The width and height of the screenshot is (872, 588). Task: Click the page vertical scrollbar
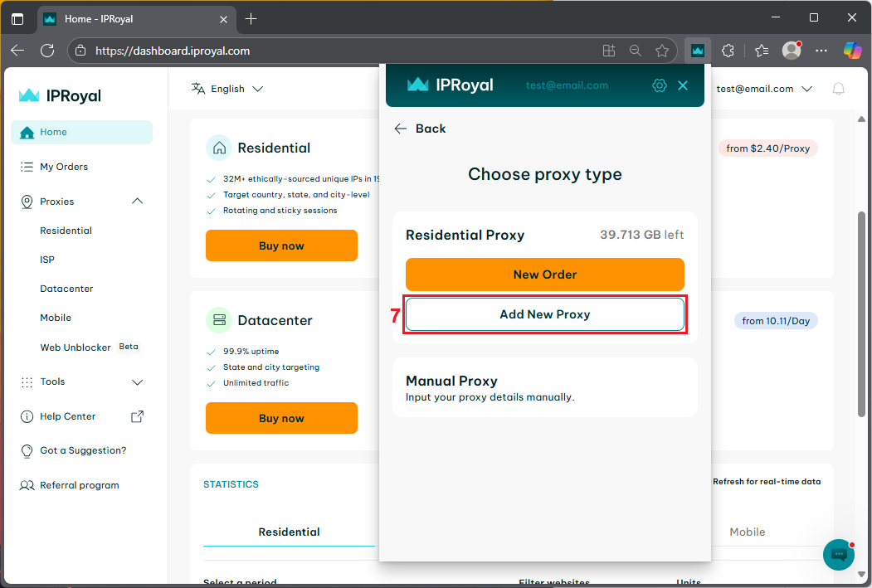861,314
